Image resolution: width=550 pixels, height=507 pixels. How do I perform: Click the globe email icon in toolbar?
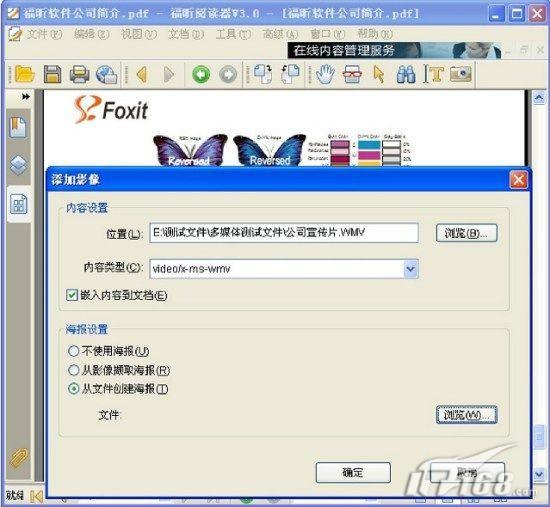[x=106, y=74]
